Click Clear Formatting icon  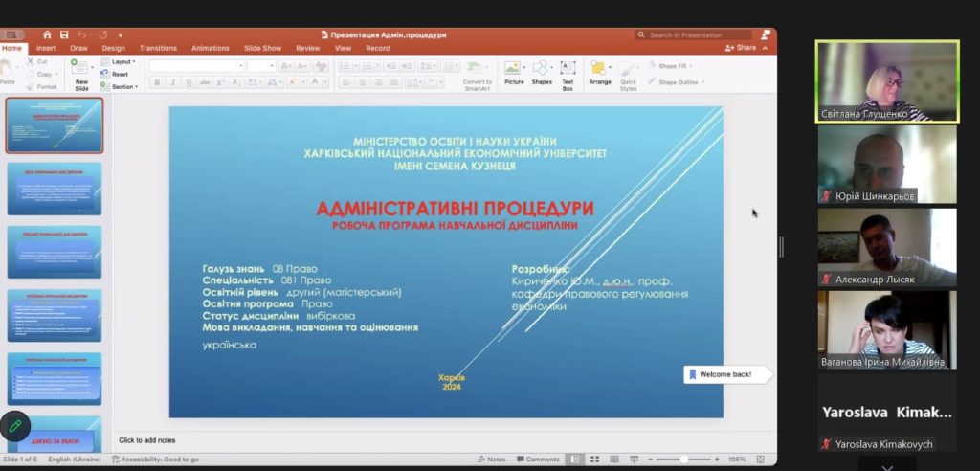321,66
